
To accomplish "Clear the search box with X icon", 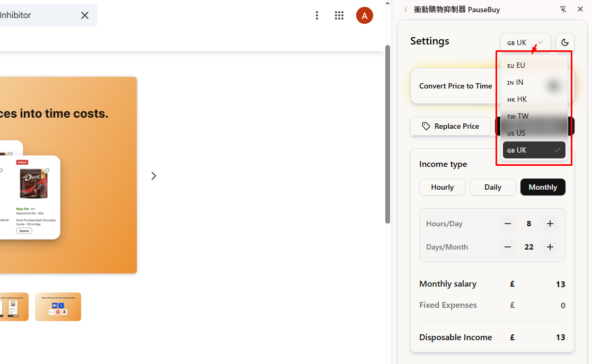I will pos(85,15).
